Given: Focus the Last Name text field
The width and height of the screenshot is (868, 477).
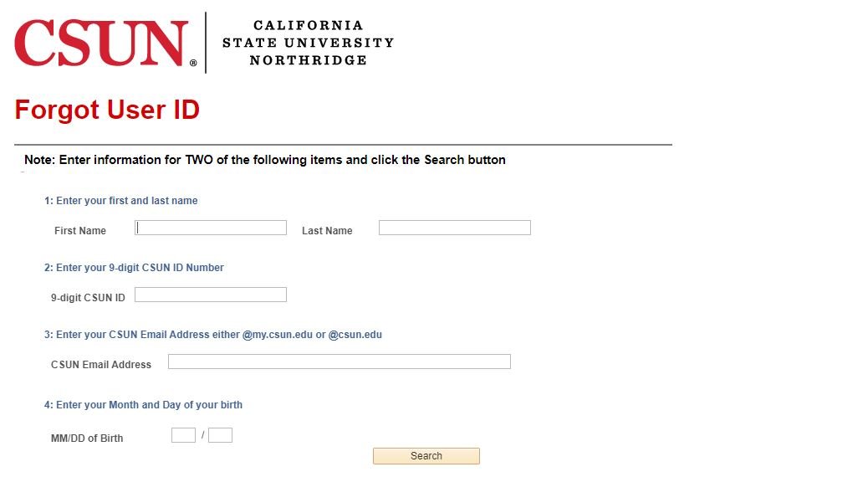Looking at the screenshot, I should 454,228.
